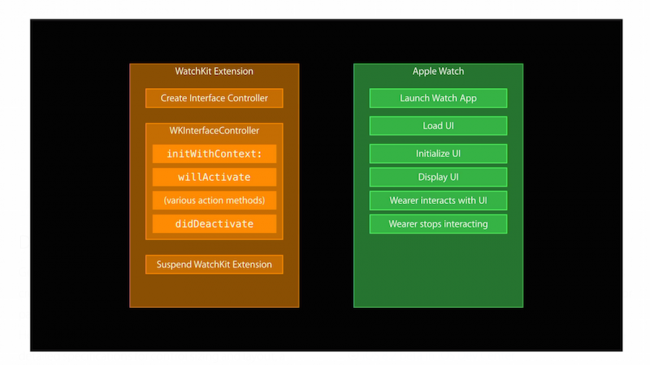This screenshot has height=365, width=650.
Task: Click the Create Interface Controller box
Action: (x=214, y=98)
